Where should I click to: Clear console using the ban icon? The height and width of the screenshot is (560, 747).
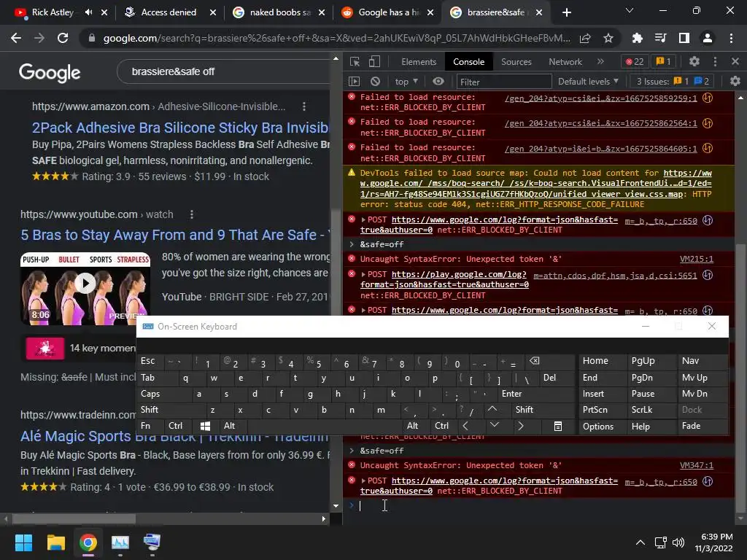coord(376,82)
